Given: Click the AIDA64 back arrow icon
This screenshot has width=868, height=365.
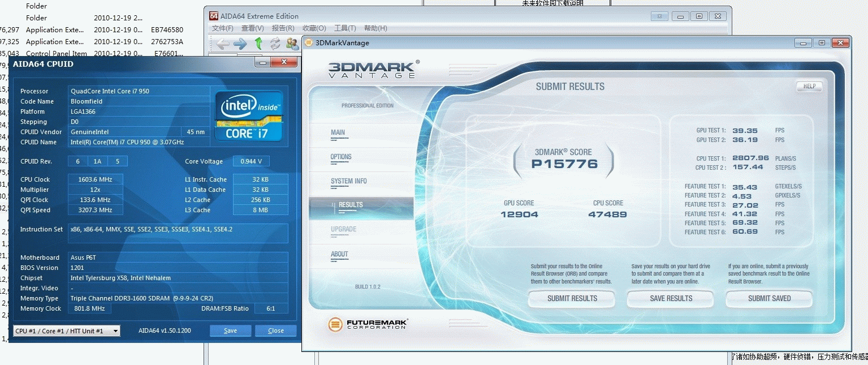Looking at the screenshot, I should pyautogui.click(x=223, y=44).
